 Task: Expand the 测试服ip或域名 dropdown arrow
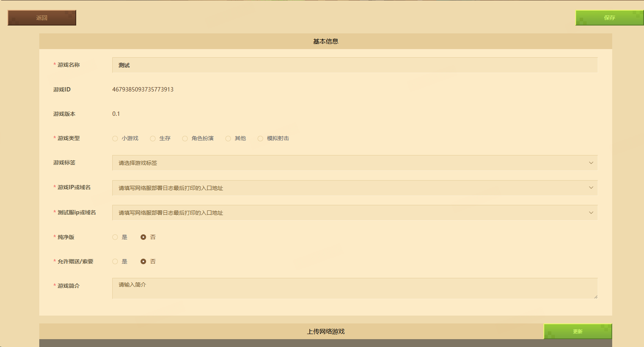591,213
